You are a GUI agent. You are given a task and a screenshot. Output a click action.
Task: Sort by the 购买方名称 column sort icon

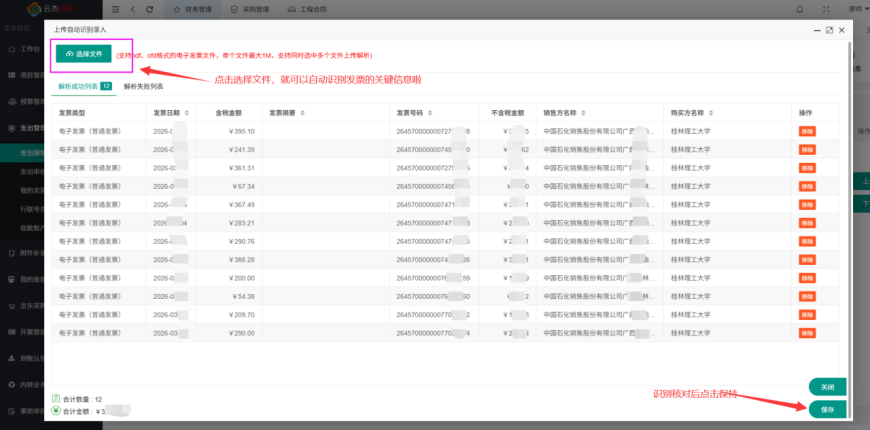(709, 113)
